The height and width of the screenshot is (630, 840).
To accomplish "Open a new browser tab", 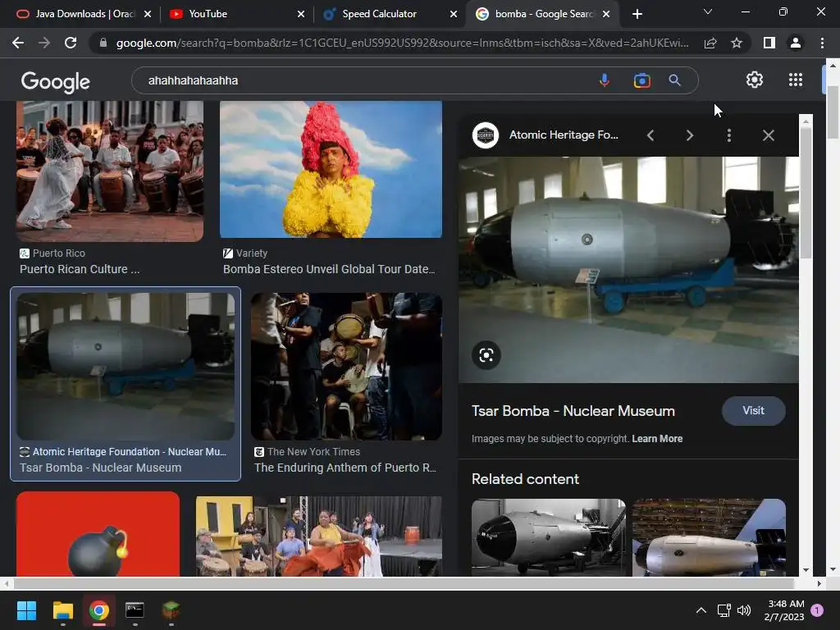I will pos(637,14).
